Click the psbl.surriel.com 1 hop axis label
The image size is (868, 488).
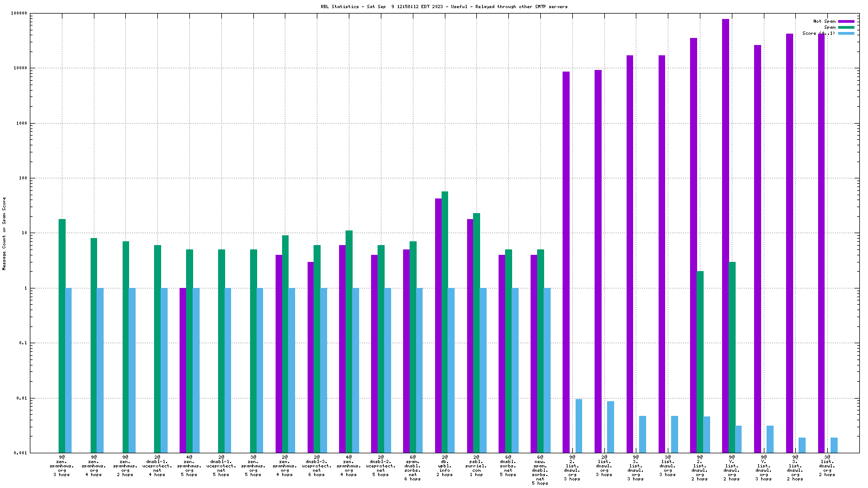[476, 466]
